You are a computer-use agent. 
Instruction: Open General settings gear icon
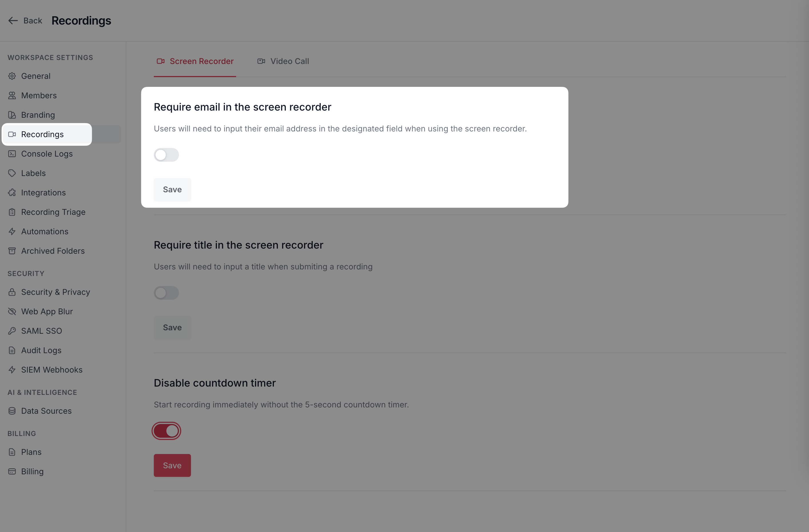[12, 76]
